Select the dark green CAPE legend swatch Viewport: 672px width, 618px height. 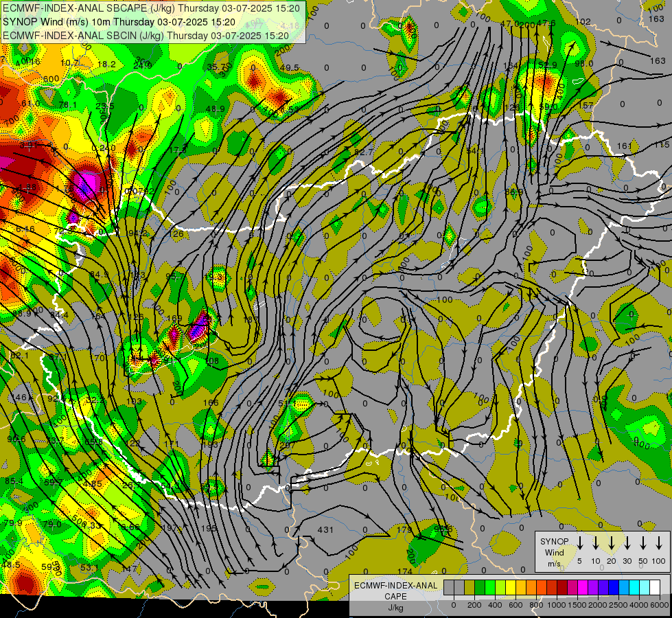480,588
